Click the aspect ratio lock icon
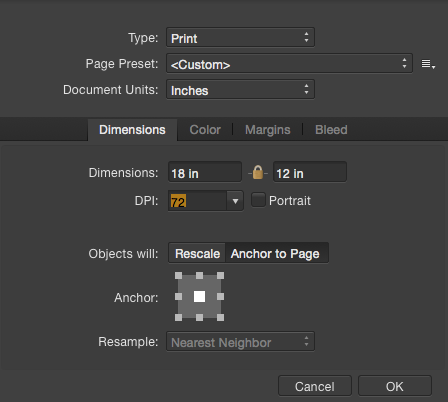Screen dimensions: 448x402 click(258, 172)
